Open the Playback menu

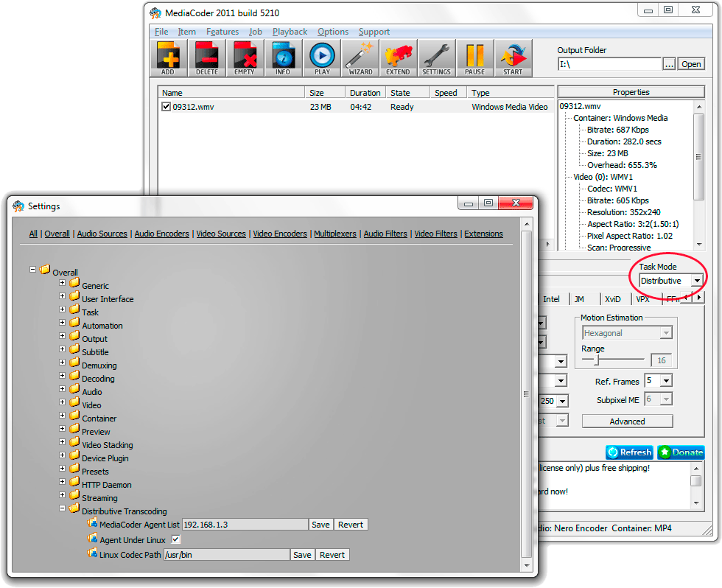click(290, 32)
